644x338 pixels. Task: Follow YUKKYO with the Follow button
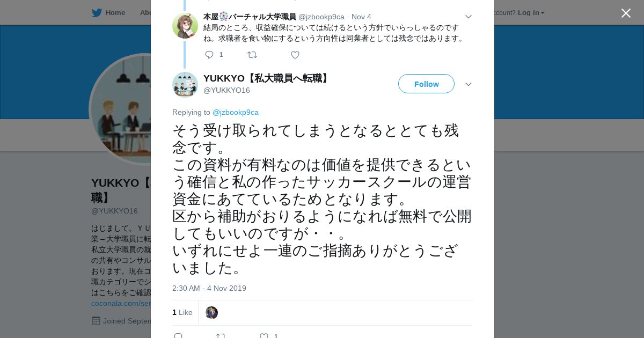(x=426, y=84)
